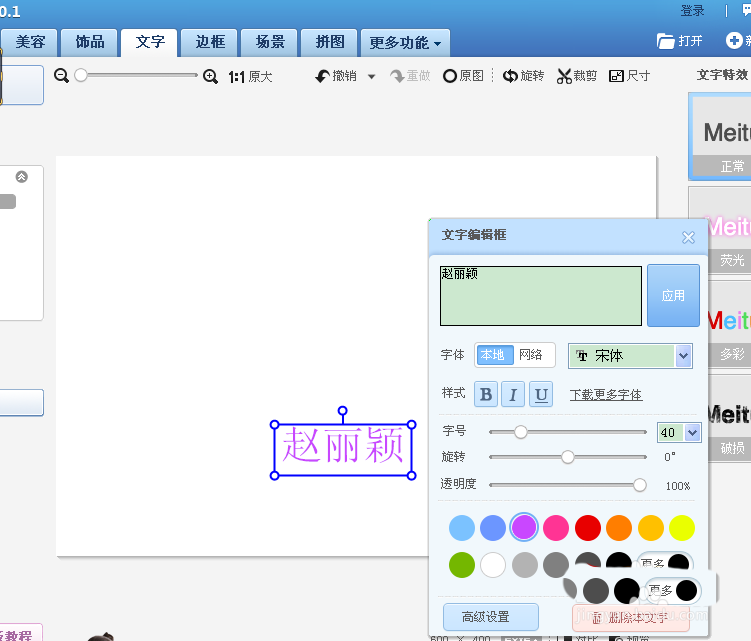Switch to the 饰品 tab
Screen dimensions: 751x641
90,42
